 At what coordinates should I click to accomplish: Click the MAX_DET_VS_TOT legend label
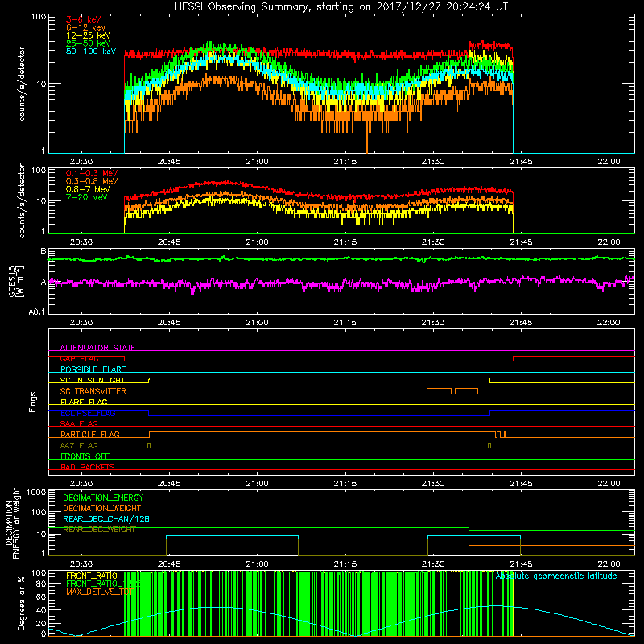[x=99, y=592]
